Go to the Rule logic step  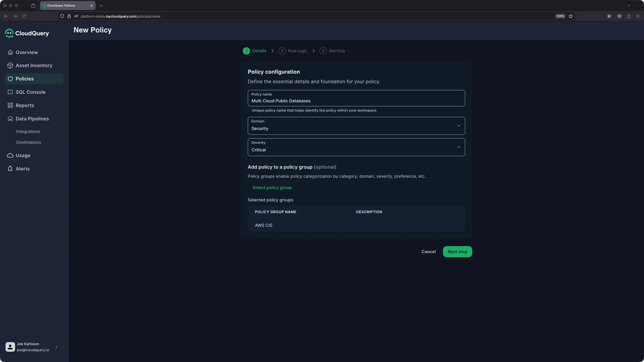293,51
